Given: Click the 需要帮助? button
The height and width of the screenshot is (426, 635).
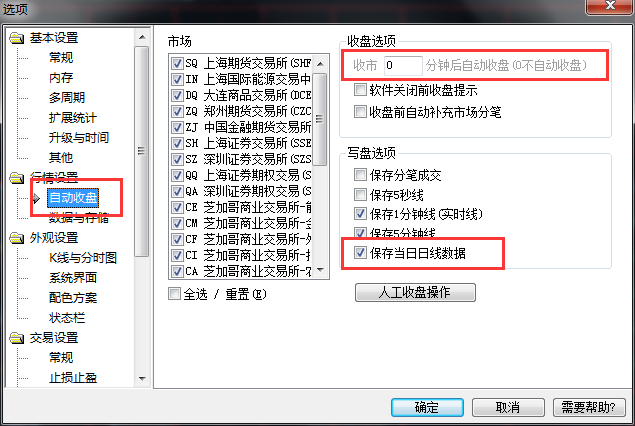Looking at the screenshot, I should (589, 407).
